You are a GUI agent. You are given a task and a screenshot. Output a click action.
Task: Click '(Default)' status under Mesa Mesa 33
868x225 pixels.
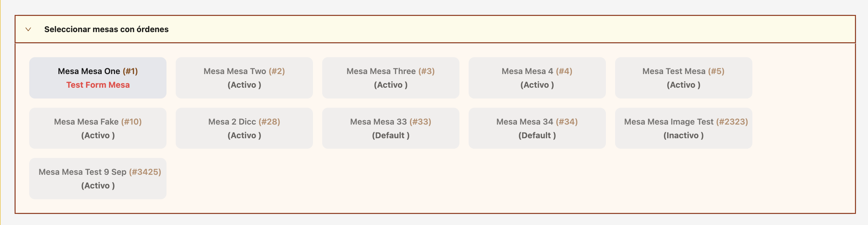(x=390, y=135)
